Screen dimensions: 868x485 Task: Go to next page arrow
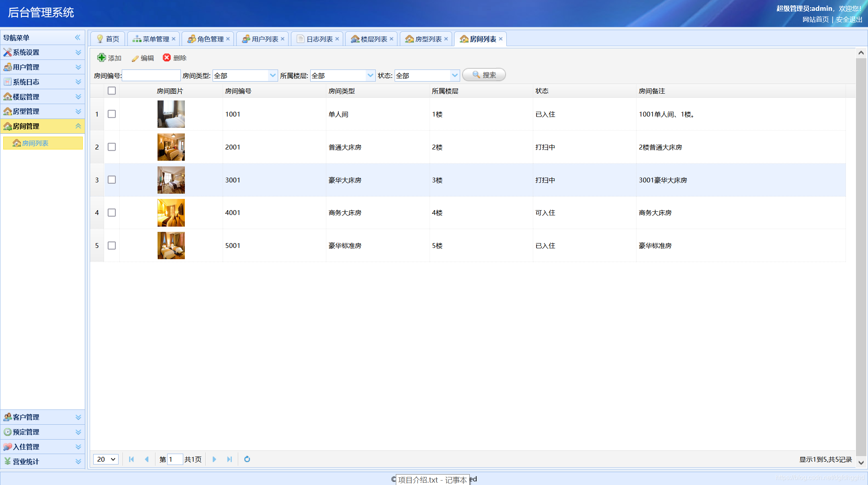click(x=214, y=459)
